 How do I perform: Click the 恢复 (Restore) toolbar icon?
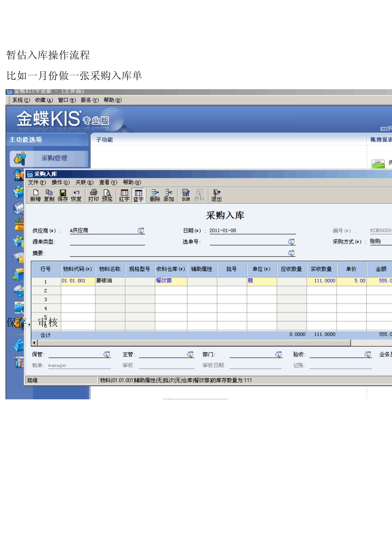click(76, 195)
